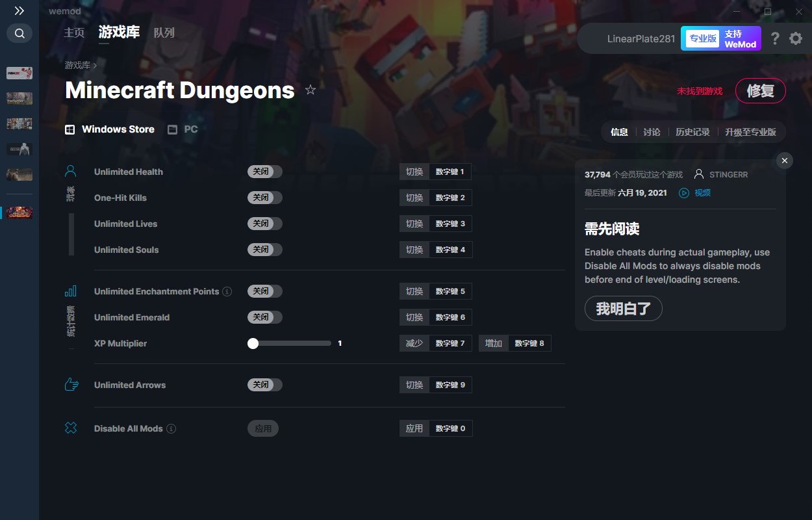The width and height of the screenshot is (812, 520).
Task: Open 队列 queue tab
Action: [x=164, y=32]
